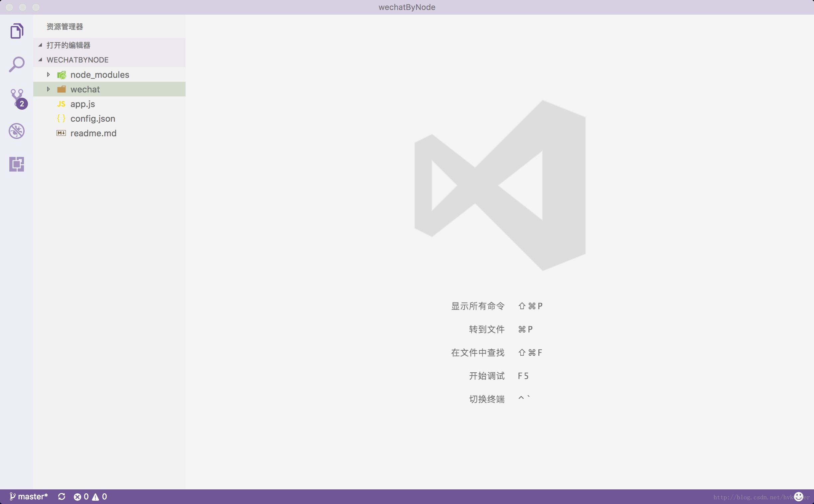Image resolution: width=814 pixels, height=504 pixels.
Task: Click the feedback smiley icon
Action: tap(799, 497)
